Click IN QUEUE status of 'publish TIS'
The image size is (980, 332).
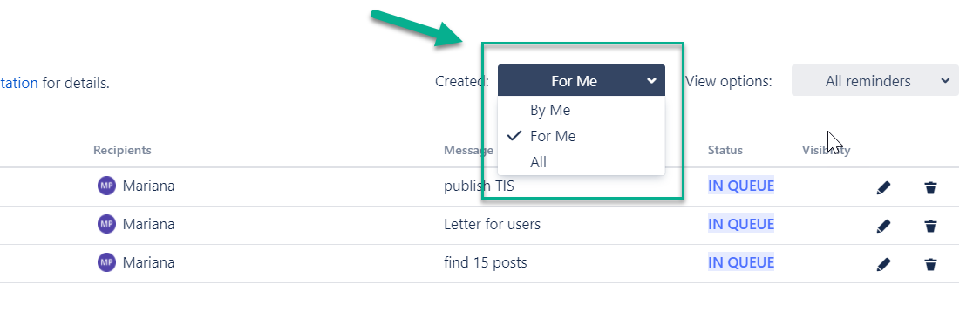tap(740, 186)
